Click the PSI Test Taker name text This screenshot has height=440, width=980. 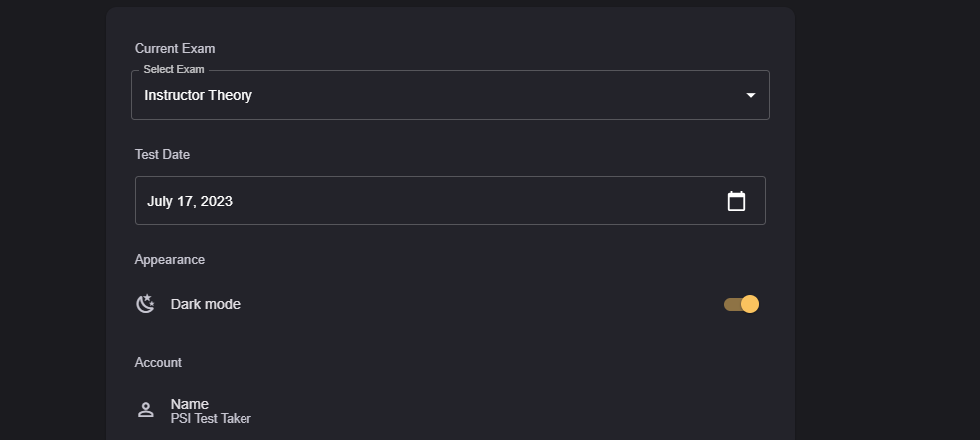pos(211,419)
